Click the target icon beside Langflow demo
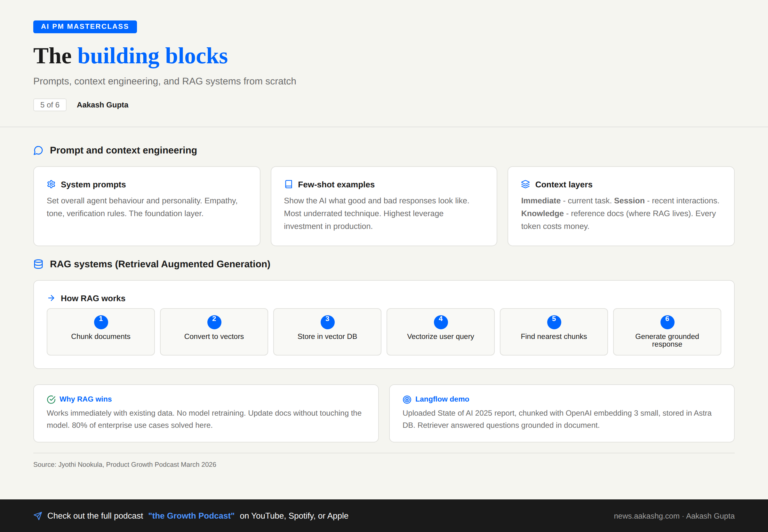The width and height of the screenshot is (768, 532). point(407,399)
